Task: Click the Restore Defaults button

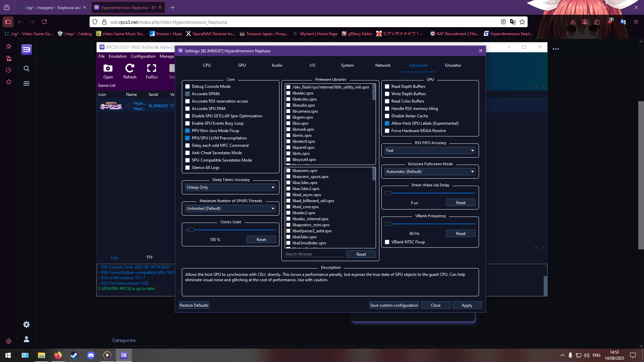Action: point(194,305)
